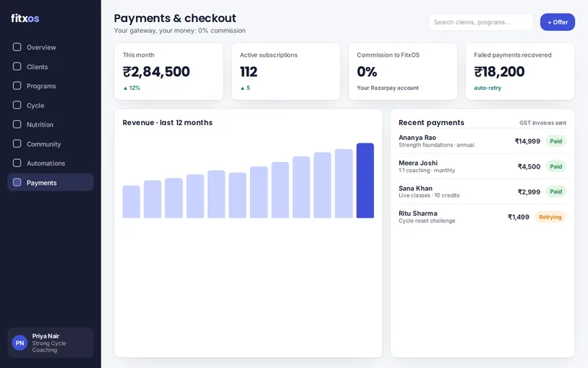Click the Automations sidebar icon

pyautogui.click(x=17, y=163)
